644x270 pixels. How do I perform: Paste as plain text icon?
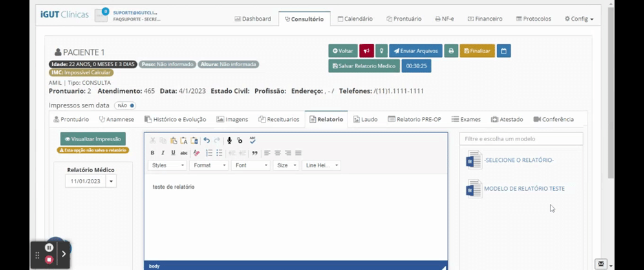click(184, 141)
